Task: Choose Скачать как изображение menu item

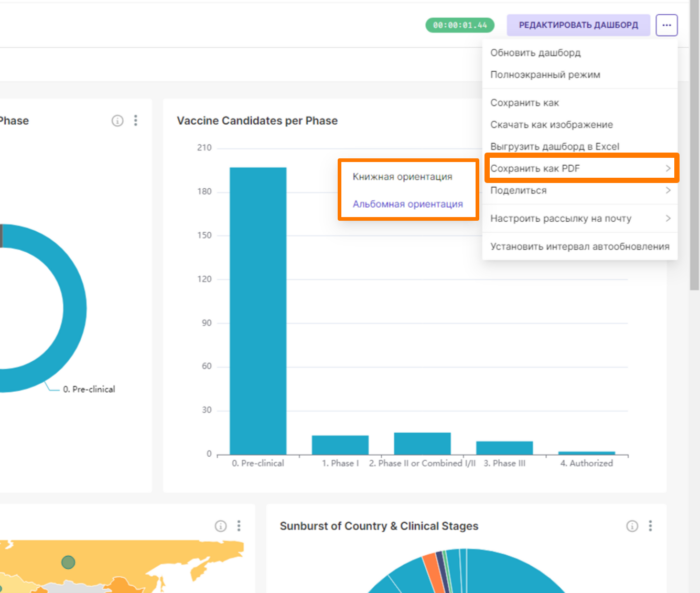Action: coord(580,125)
